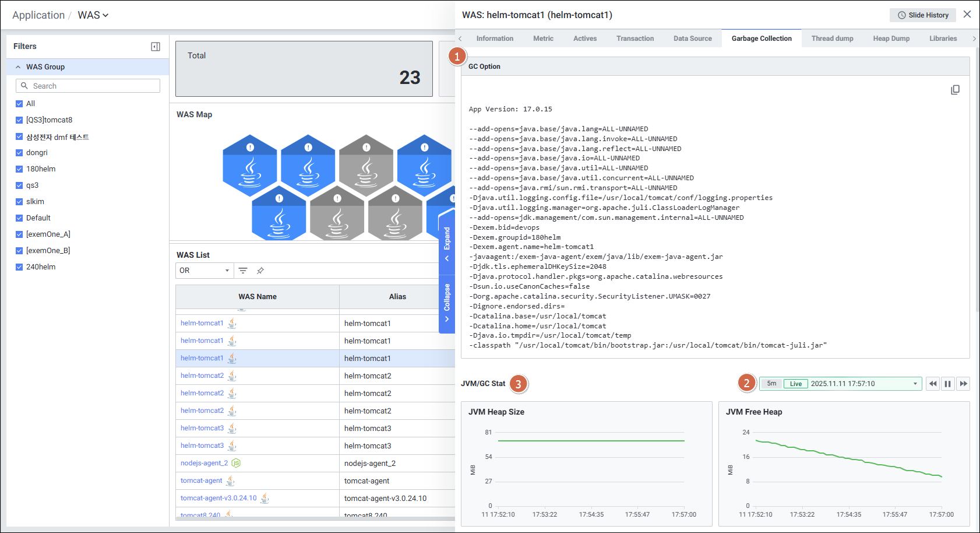Click the filter icon in WAS List
Image resolution: width=980 pixels, height=533 pixels.
coord(243,271)
